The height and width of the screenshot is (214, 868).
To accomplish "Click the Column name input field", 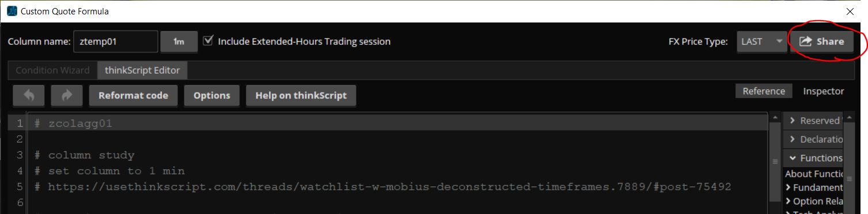I will 116,41.
